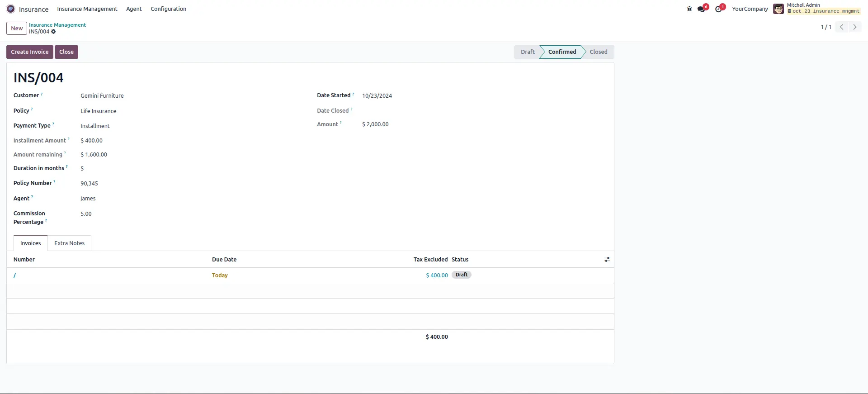
Task: Go to the previous record arrow
Action: [x=842, y=27]
